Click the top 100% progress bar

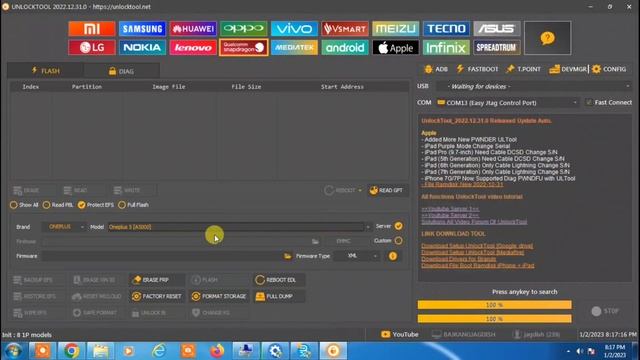(494, 305)
